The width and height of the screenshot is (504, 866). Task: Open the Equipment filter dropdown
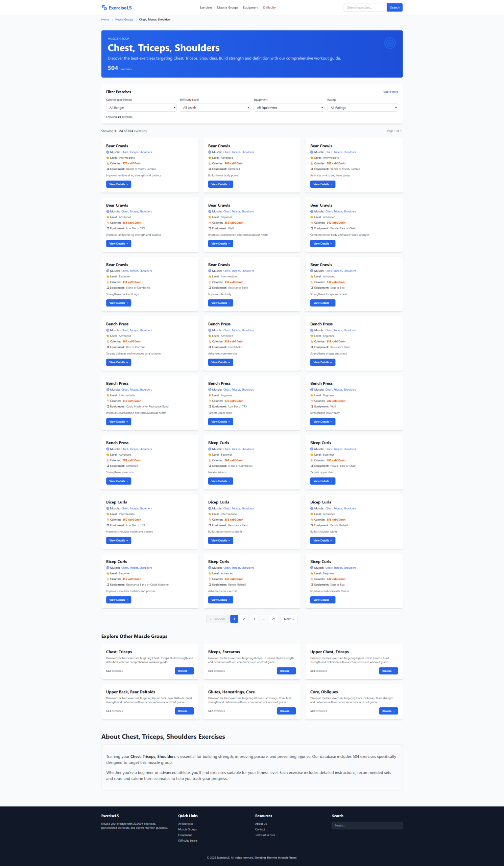289,108
